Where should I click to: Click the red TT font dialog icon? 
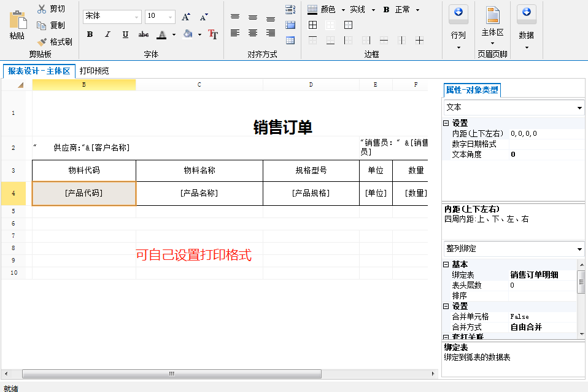(x=213, y=34)
